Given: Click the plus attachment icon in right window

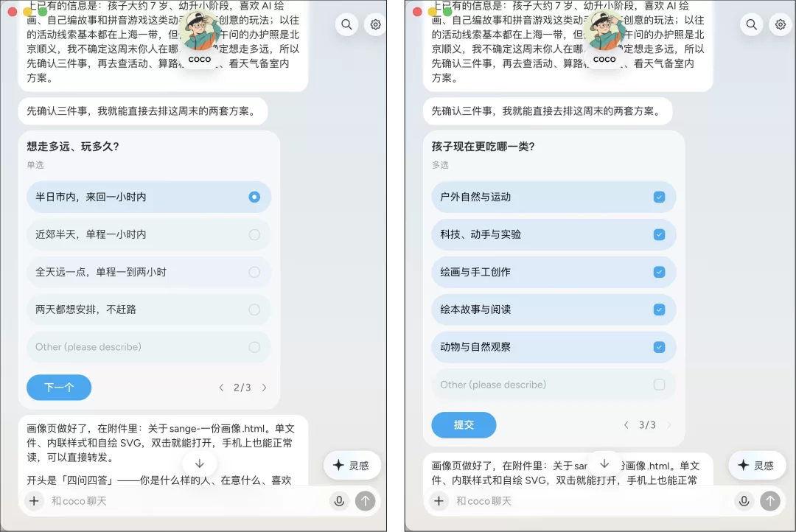Looking at the screenshot, I should [439, 501].
